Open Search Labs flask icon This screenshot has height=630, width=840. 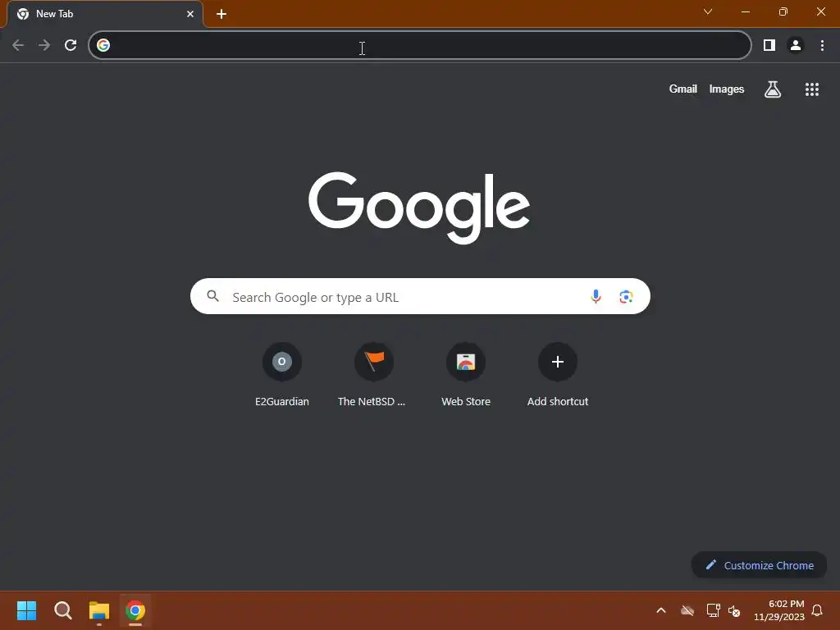773,89
